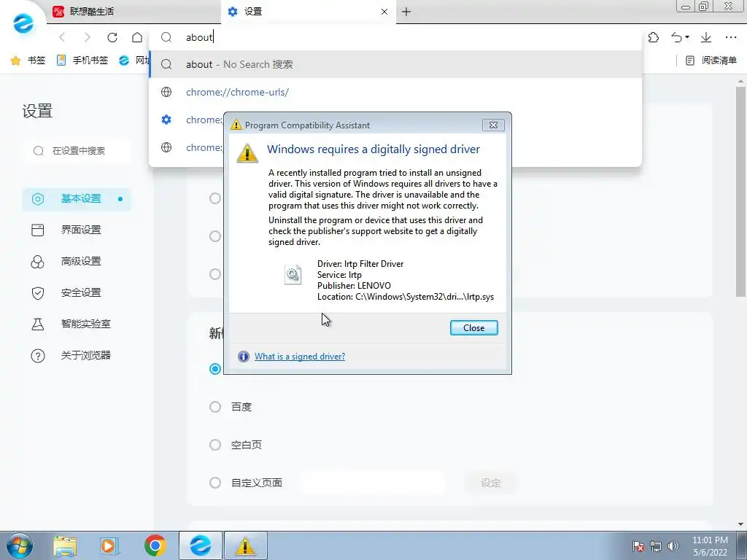Viewport: 747px width, 560px height.
Task: Open the 阅读清单 reading list
Action: 711,61
